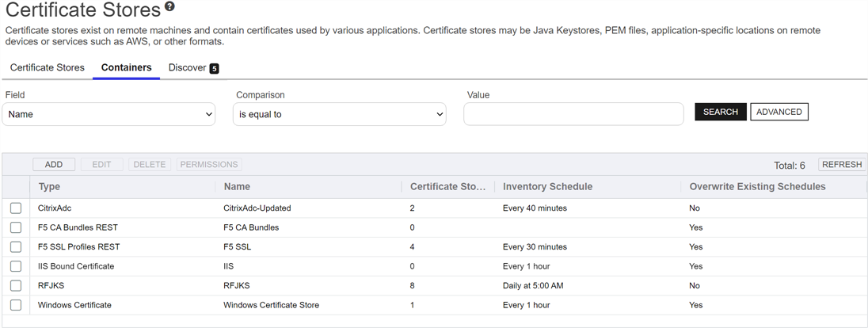Open the Discover tab

192,67
